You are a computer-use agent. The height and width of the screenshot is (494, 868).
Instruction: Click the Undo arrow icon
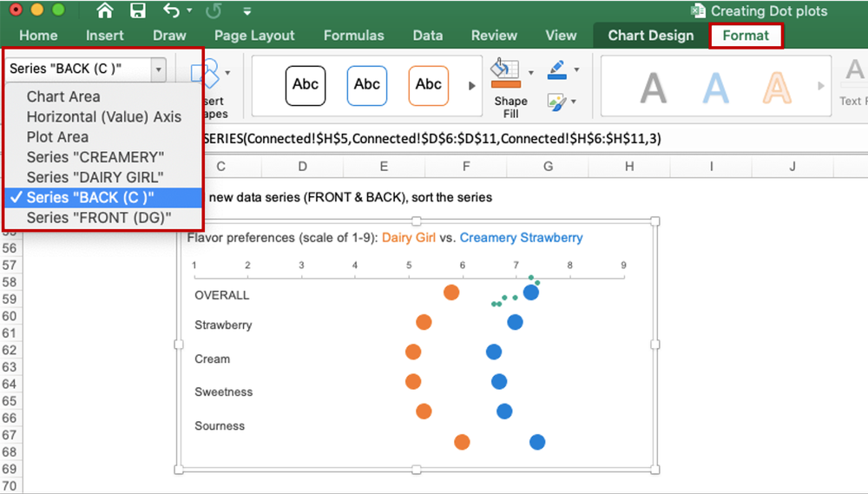pos(171,10)
